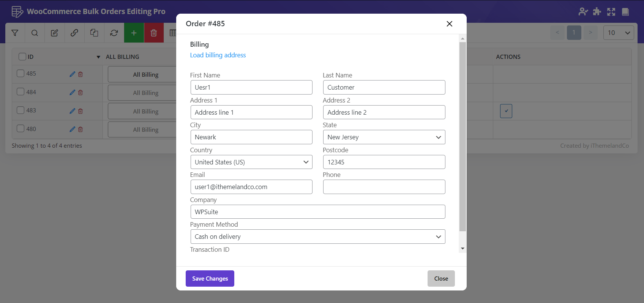Click the Close button in dialog footer
This screenshot has height=303, width=644.
click(441, 279)
